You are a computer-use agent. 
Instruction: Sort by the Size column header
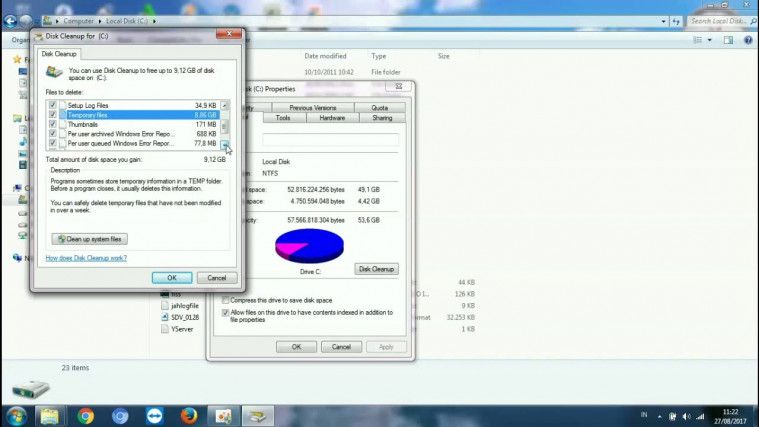click(x=443, y=56)
